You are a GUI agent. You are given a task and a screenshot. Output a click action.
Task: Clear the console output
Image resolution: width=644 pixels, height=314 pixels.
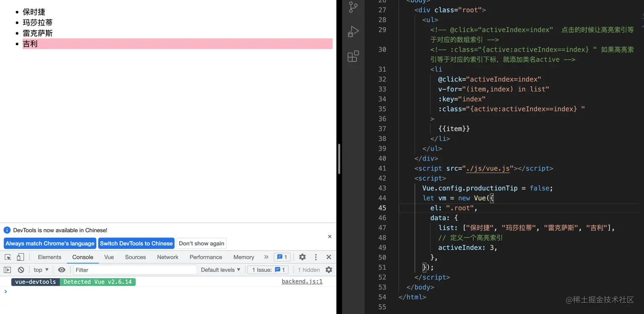coord(21,270)
